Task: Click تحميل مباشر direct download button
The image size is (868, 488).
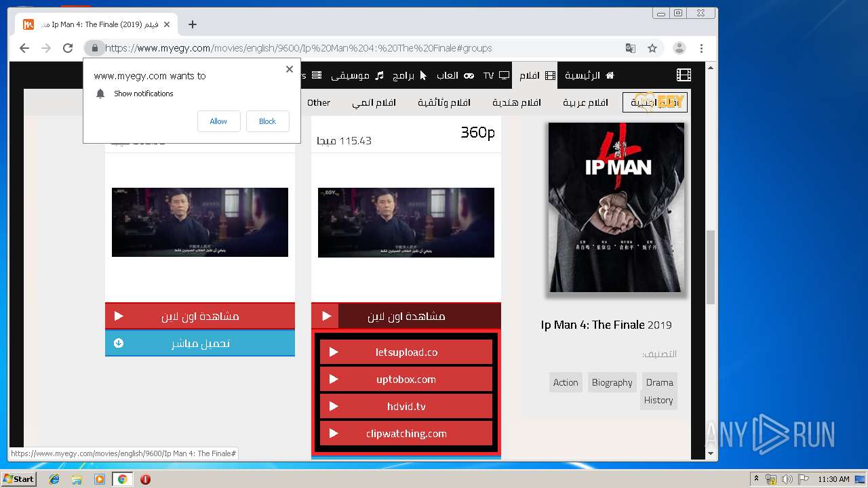Action: click(200, 343)
